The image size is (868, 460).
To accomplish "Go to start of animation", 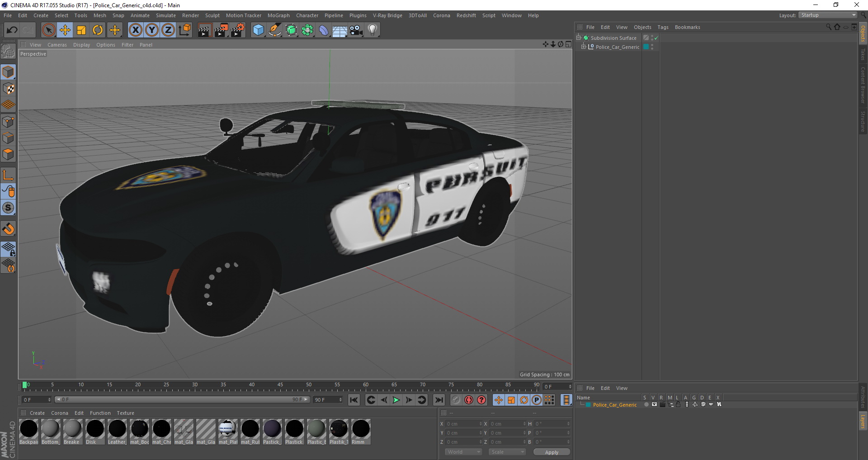I will (354, 400).
